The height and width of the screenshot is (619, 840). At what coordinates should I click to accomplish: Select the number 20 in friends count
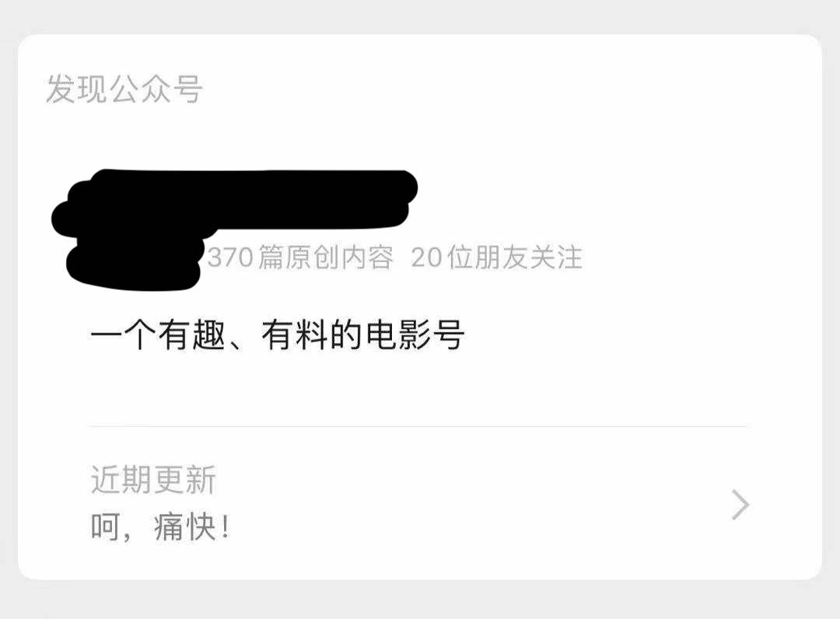pos(426,257)
